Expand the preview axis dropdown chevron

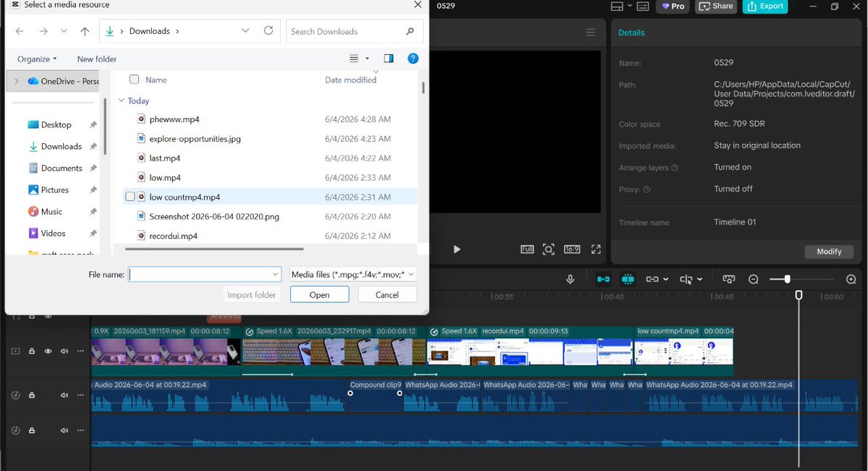click(699, 279)
